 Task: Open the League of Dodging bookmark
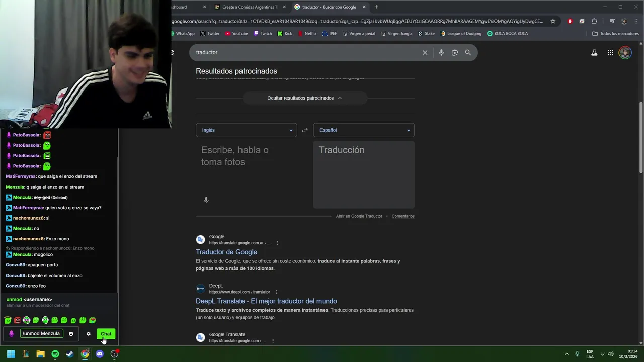click(461, 34)
